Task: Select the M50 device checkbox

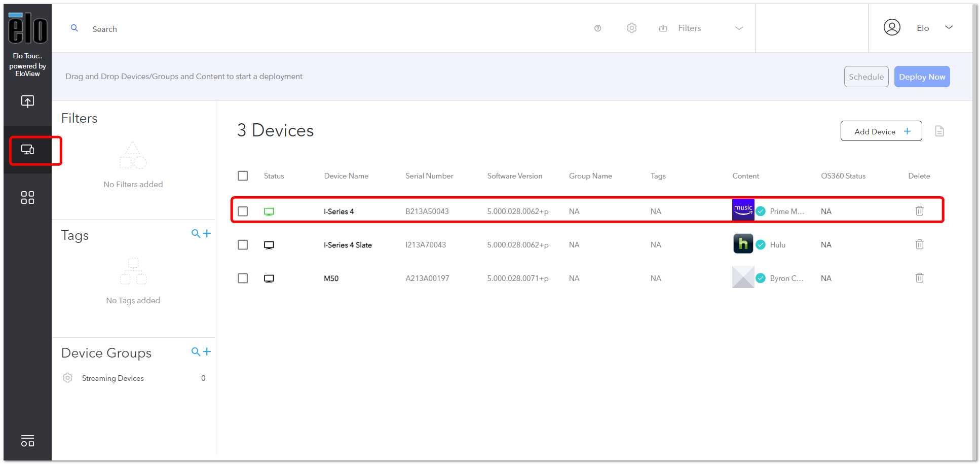Action: pyautogui.click(x=243, y=278)
